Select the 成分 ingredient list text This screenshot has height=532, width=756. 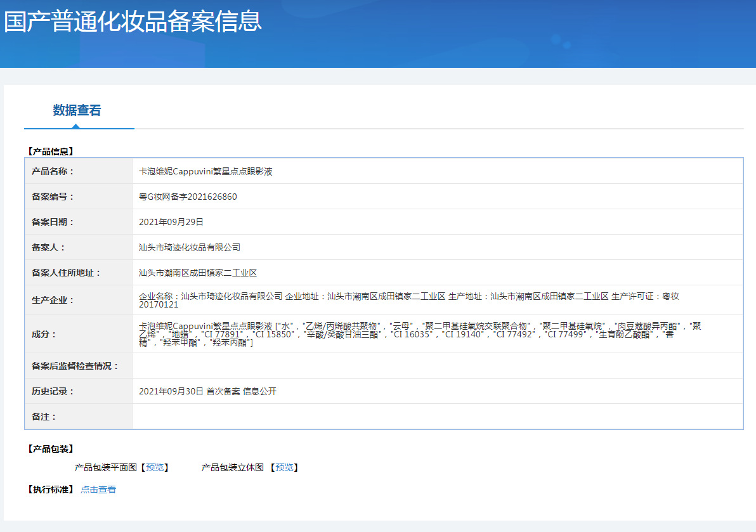click(x=420, y=334)
